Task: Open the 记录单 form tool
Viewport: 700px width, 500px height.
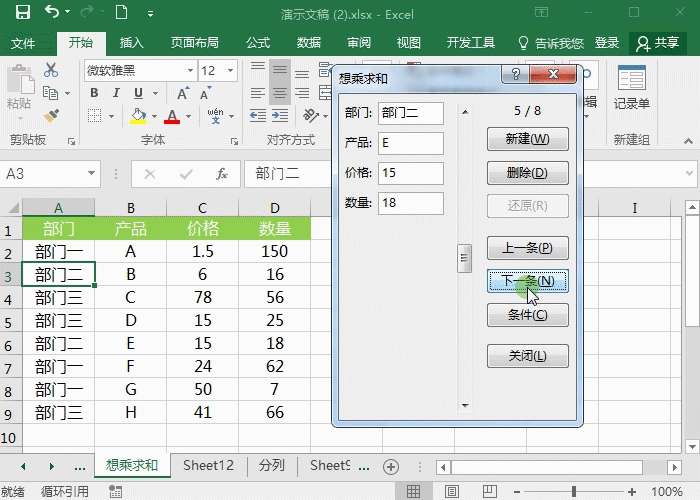Action: 631,88
